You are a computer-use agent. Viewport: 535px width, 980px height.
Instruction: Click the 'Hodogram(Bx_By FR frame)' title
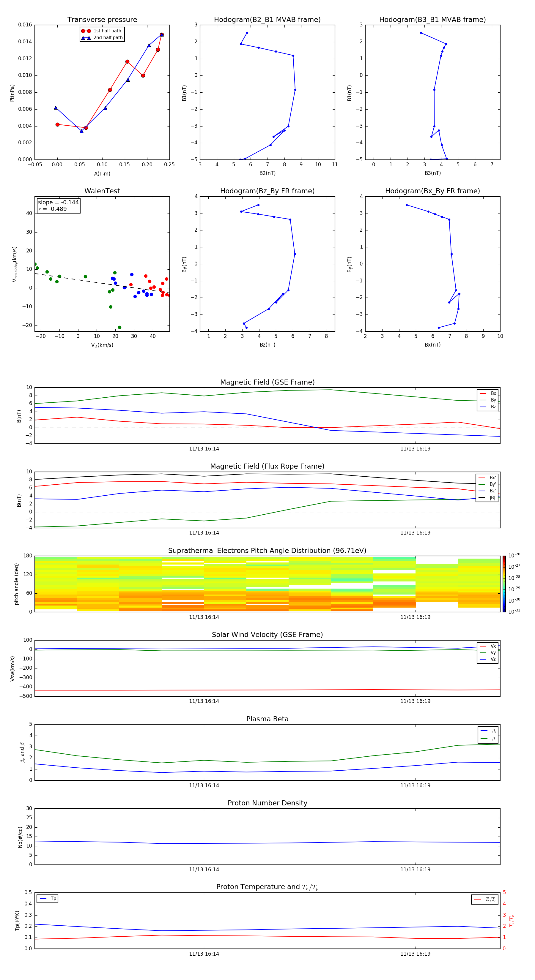pyautogui.click(x=432, y=191)
